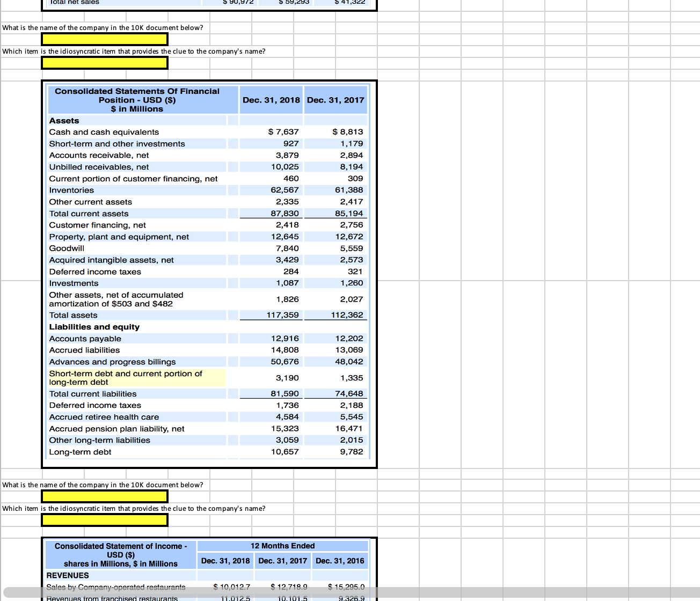Click 'Unbilled receivables, net' label
The height and width of the screenshot is (601, 700).
[x=99, y=167]
